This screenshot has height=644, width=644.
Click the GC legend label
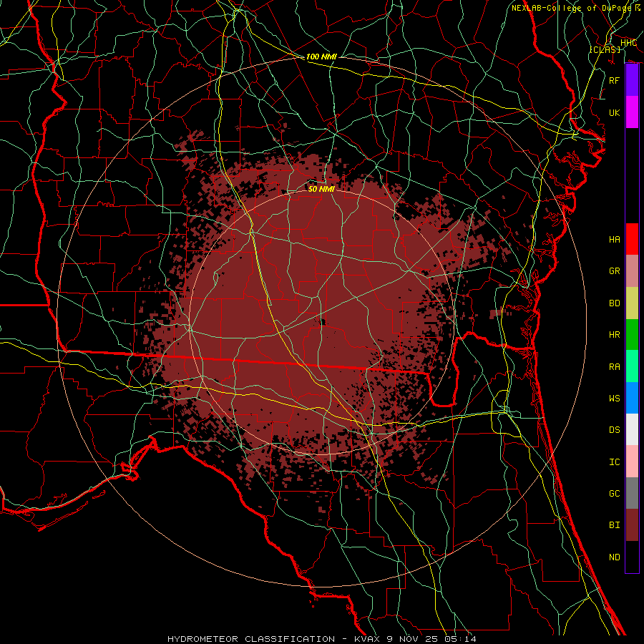(x=614, y=493)
